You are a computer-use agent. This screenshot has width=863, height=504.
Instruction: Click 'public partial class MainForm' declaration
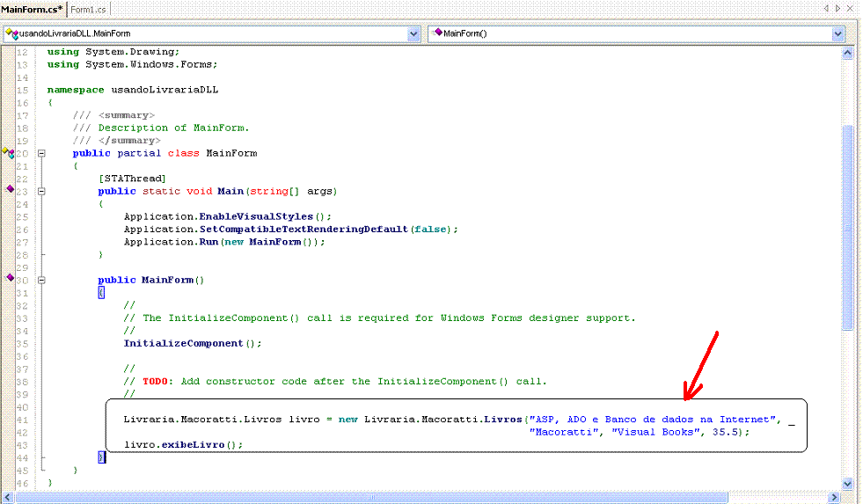(165, 154)
